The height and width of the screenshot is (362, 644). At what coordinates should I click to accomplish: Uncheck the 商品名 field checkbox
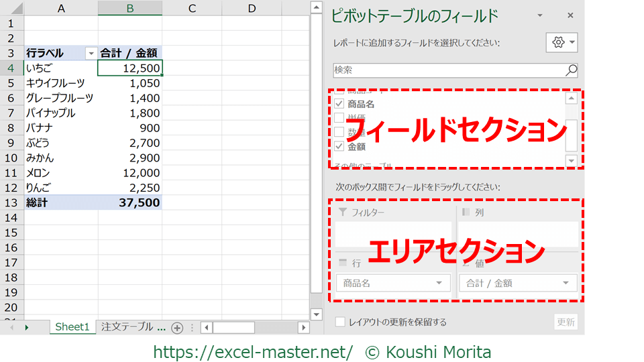[x=339, y=104]
